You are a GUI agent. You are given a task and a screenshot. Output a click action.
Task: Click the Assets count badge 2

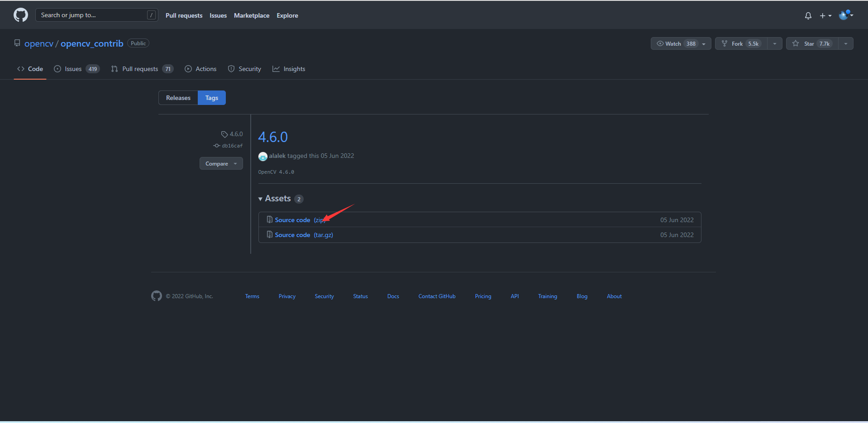point(299,199)
